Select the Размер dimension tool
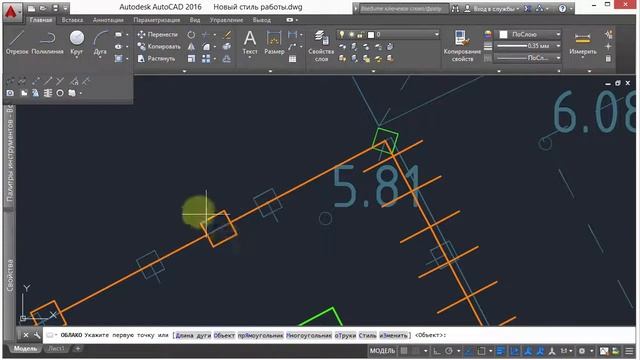 (274, 42)
